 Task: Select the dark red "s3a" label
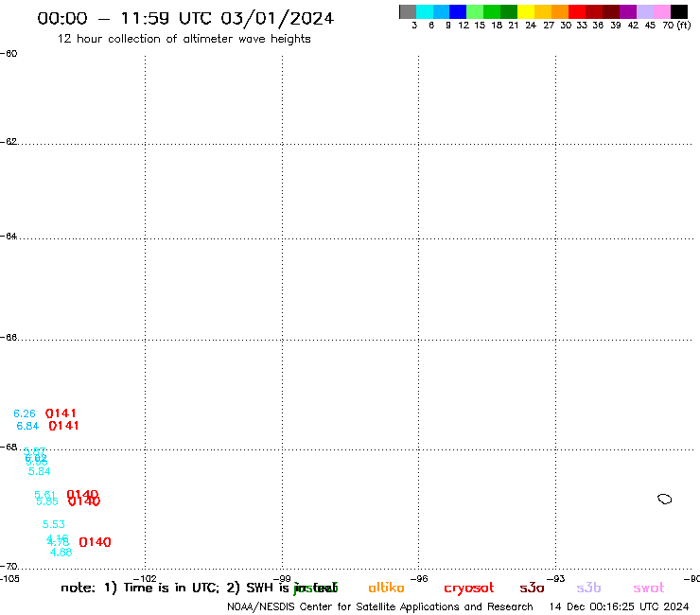(532, 588)
